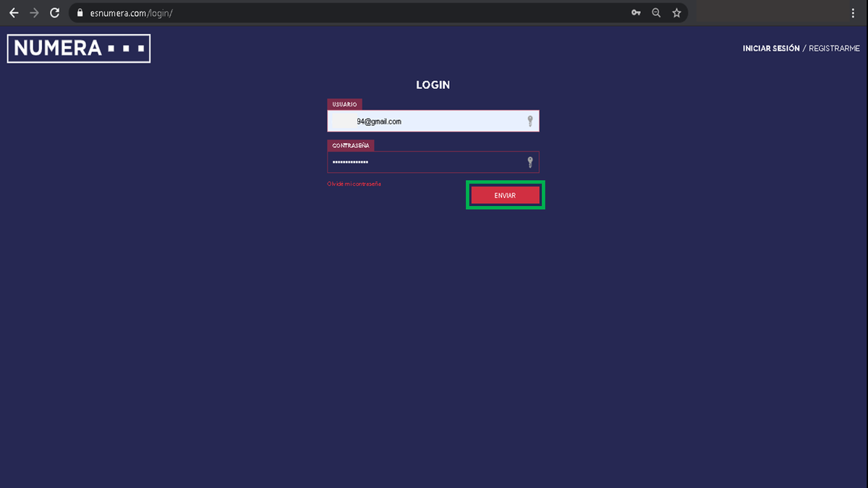Open saved passwords key icon in address bar
The height and width of the screenshot is (488, 868).
[636, 13]
